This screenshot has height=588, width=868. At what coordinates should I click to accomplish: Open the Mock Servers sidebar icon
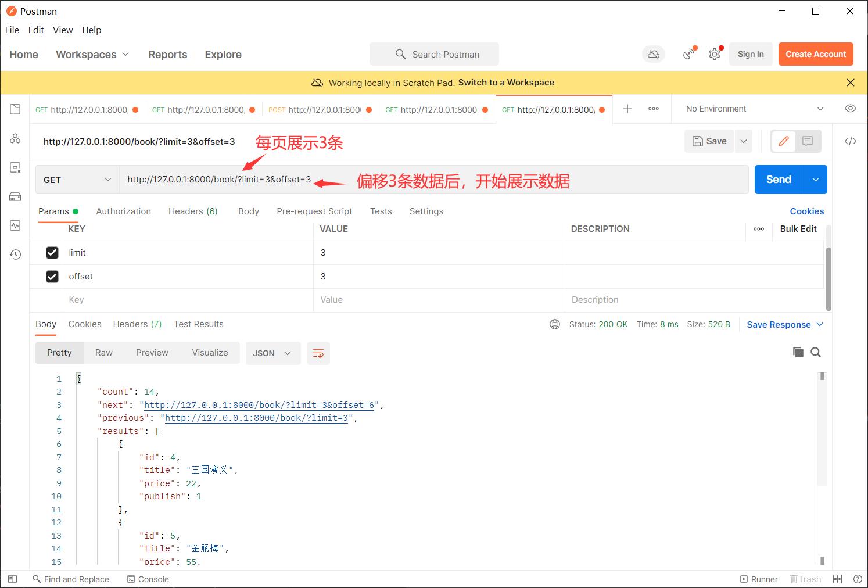point(15,196)
